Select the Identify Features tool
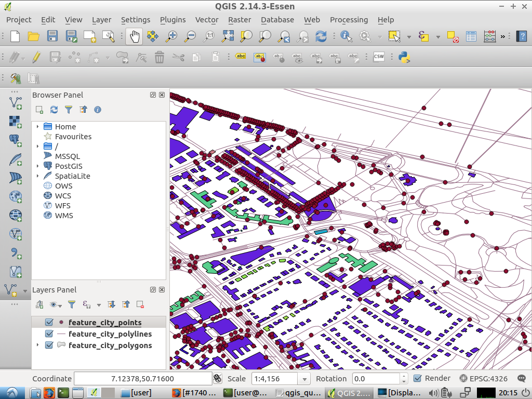 [x=346, y=36]
